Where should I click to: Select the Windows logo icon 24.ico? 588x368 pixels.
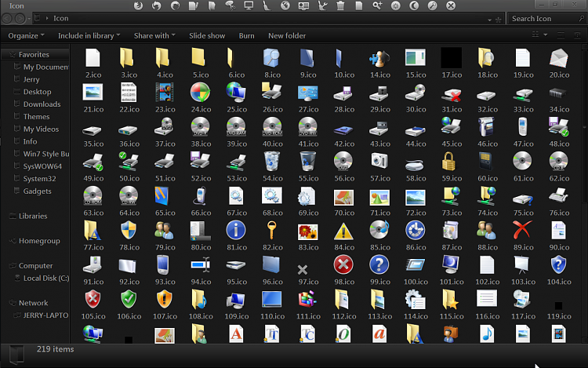(x=200, y=93)
